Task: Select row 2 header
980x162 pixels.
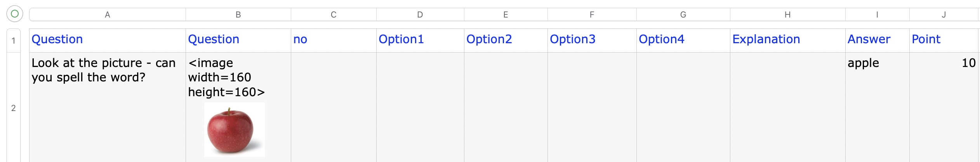Action: coord(14,108)
